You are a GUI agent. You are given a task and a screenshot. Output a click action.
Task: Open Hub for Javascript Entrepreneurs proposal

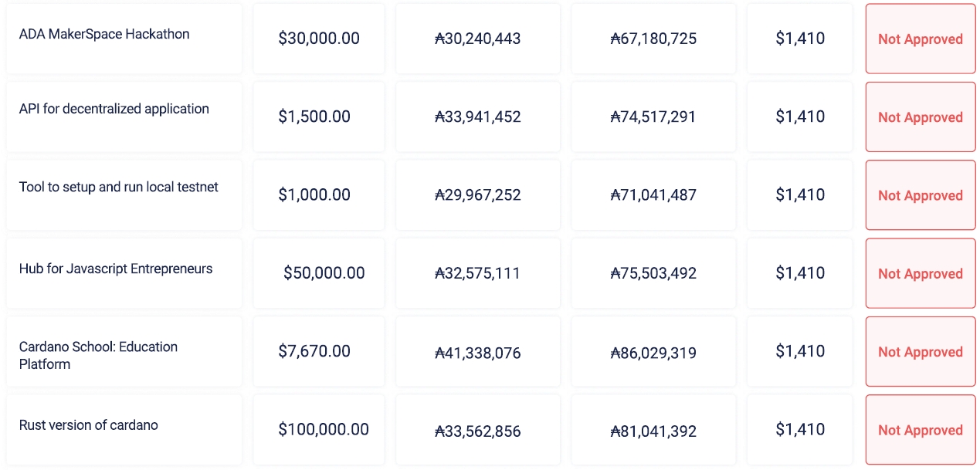[x=116, y=269]
